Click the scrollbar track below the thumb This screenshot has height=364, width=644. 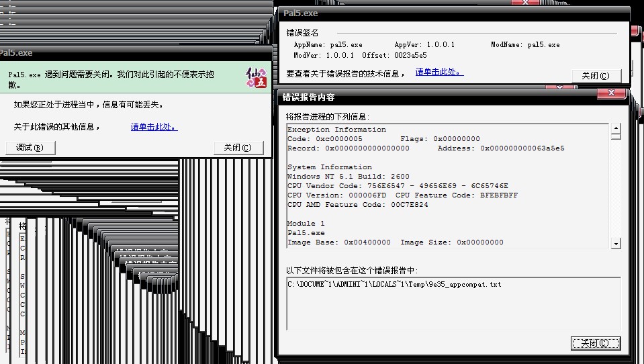(x=616, y=195)
